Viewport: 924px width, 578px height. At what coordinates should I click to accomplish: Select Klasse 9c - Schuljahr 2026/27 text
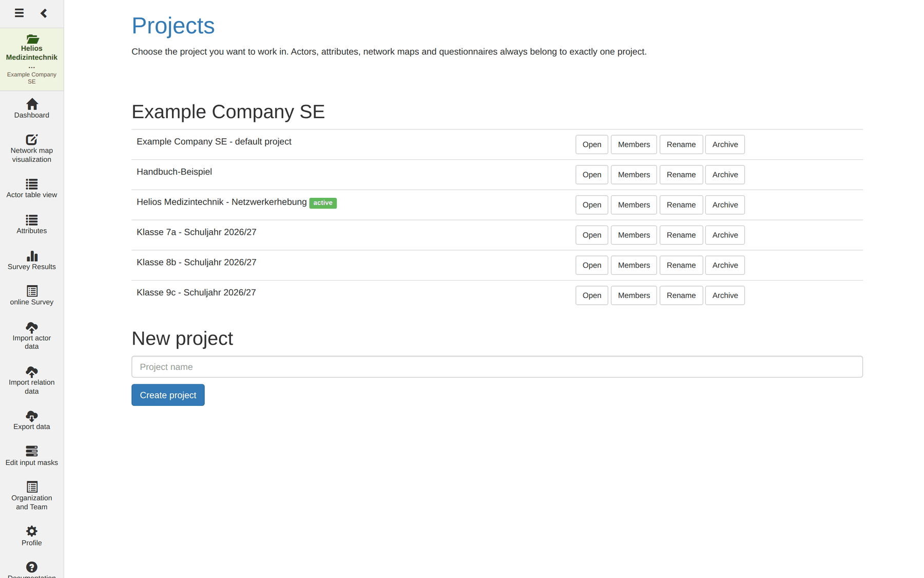[196, 293]
